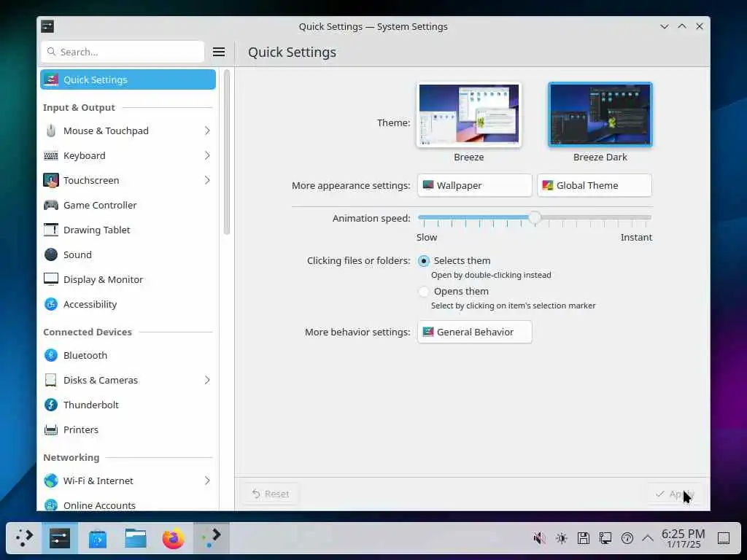Click the Printers icon in sidebar

click(51, 429)
